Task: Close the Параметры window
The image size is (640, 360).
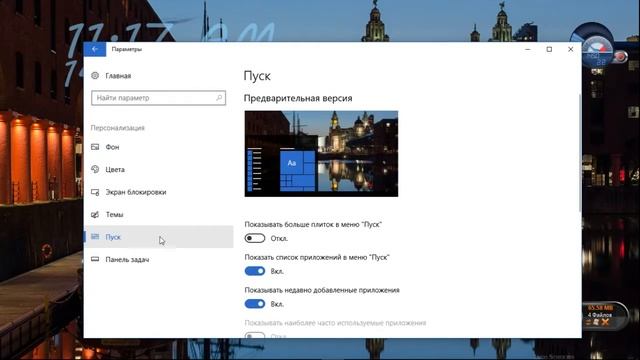Action: coord(571,49)
